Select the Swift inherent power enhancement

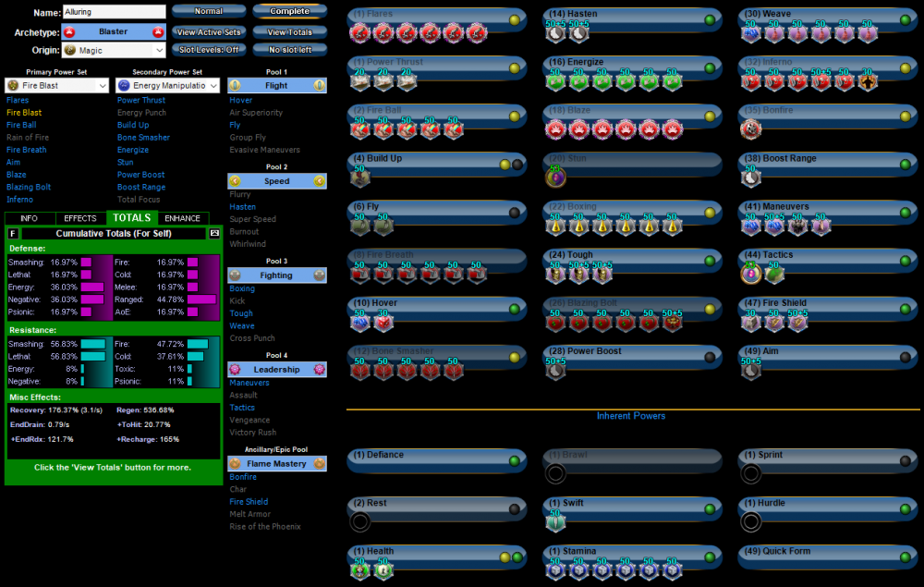click(x=554, y=522)
